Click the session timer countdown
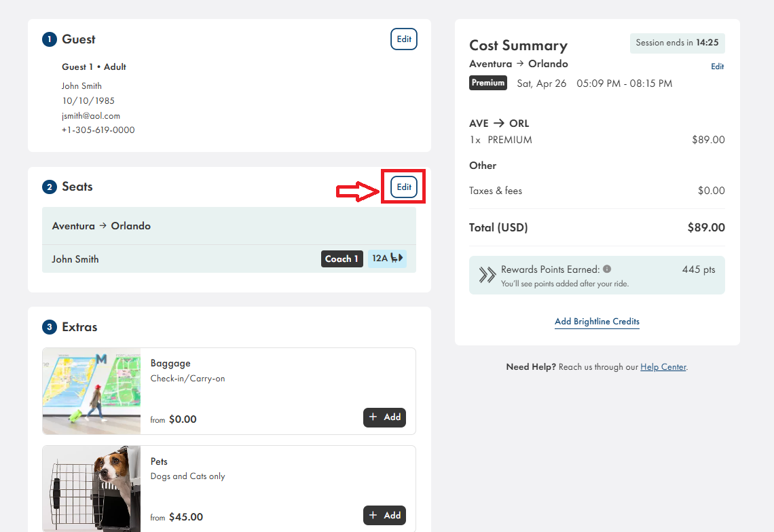 [677, 43]
